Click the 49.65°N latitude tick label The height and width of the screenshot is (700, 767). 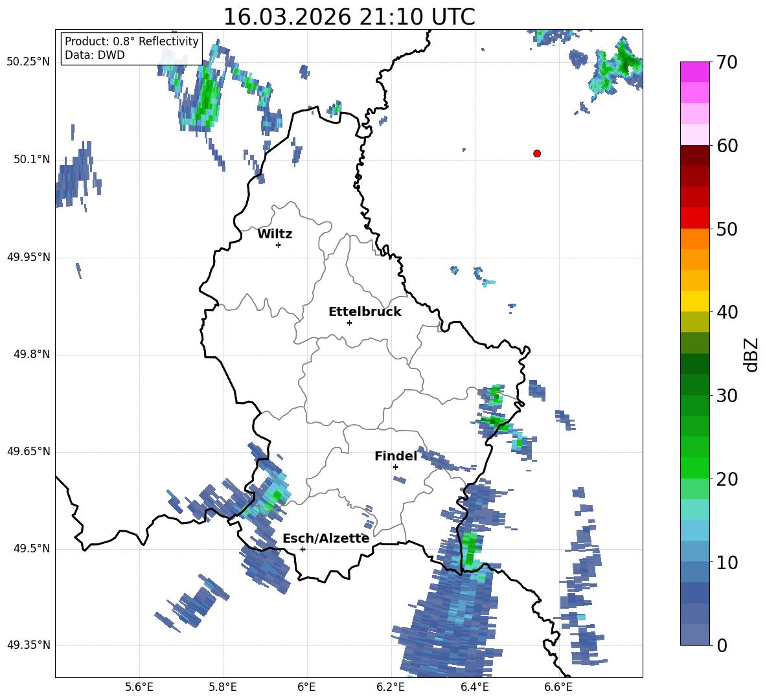click(x=29, y=451)
